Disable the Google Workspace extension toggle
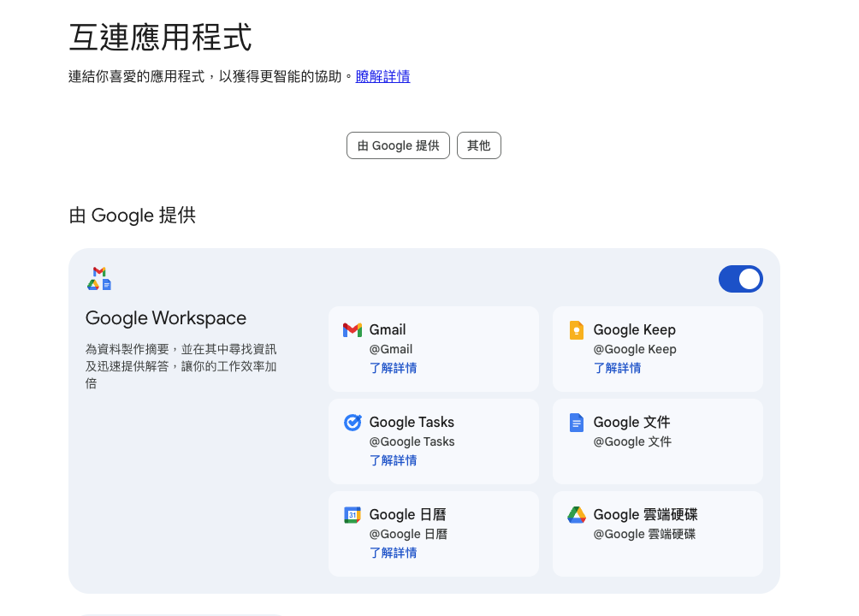Viewport: 859px width, 616px height. 741,279
